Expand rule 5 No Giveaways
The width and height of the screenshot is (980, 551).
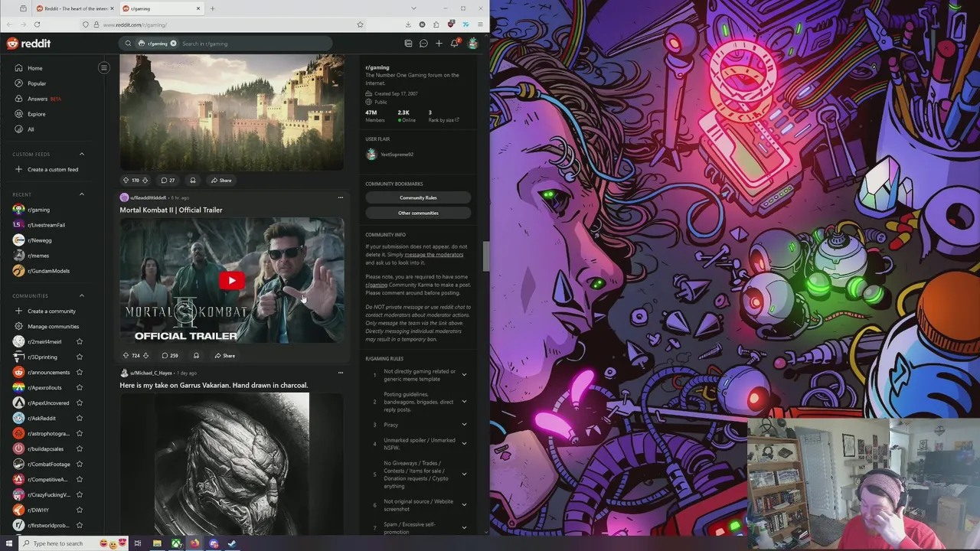click(x=464, y=474)
